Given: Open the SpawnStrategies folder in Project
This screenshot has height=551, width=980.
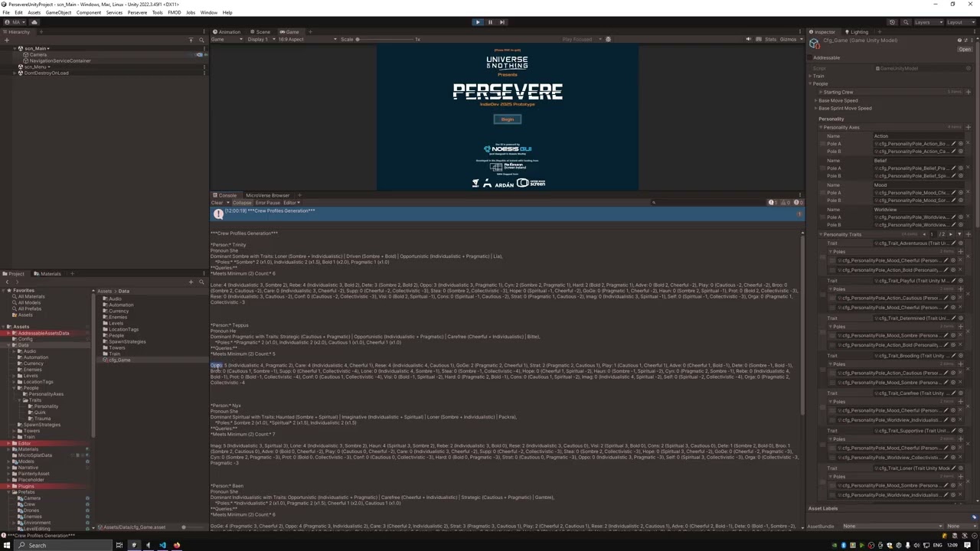Looking at the screenshot, I should pos(126,341).
